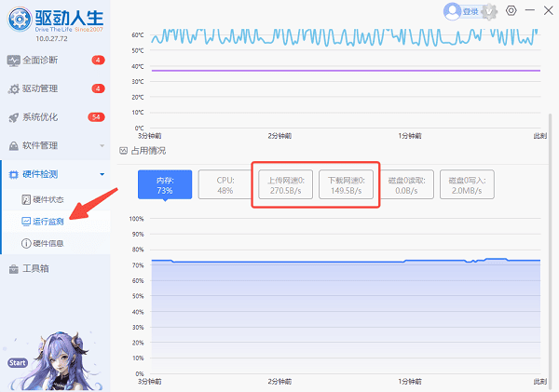The width and height of the screenshot is (559, 392).
Task: Click the Start badge on mascot
Action: (18, 363)
